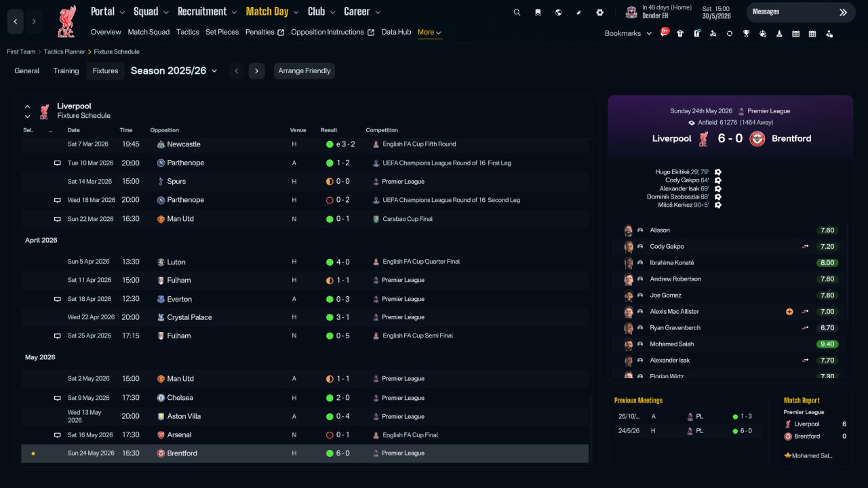Open the trophy shortcut icon
The height and width of the screenshot is (488, 868).
coord(746,33)
